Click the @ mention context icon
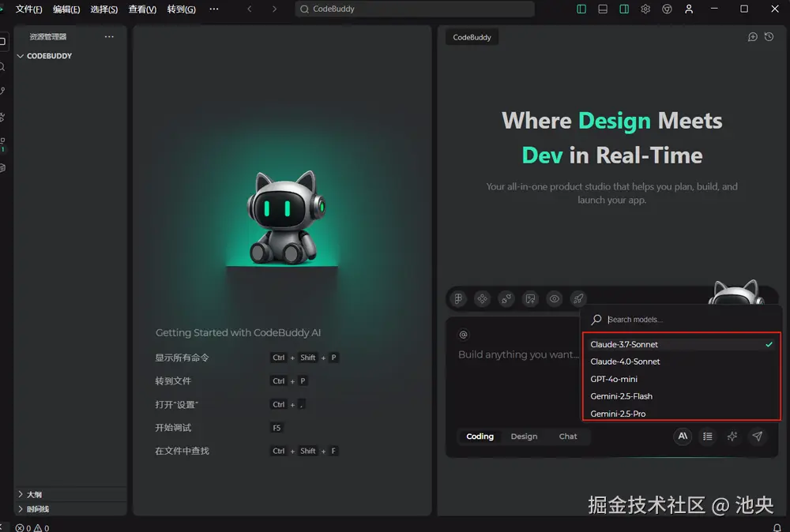 [464, 335]
